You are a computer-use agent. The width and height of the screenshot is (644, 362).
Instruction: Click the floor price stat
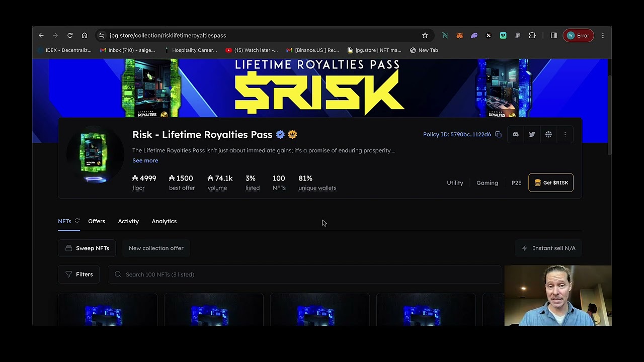pos(144,183)
